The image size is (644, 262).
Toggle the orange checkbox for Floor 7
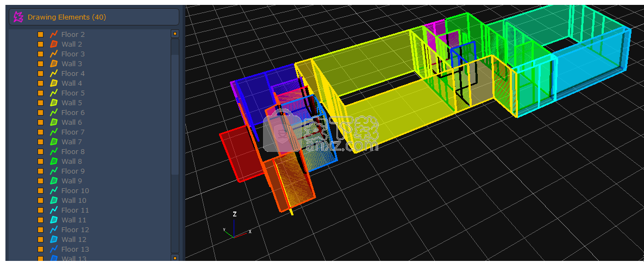pos(40,132)
